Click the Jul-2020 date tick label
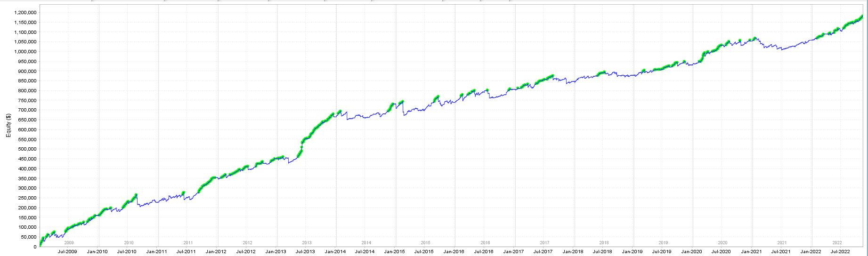Image resolution: width=868 pixels, height=256 pixels. click(x=722, y=252)
